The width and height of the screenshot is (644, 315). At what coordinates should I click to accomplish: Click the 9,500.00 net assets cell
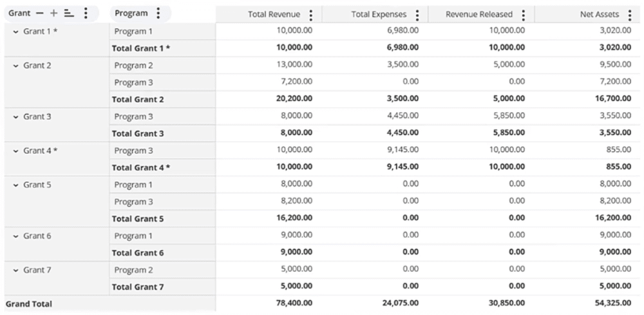[x=616, y=64]
